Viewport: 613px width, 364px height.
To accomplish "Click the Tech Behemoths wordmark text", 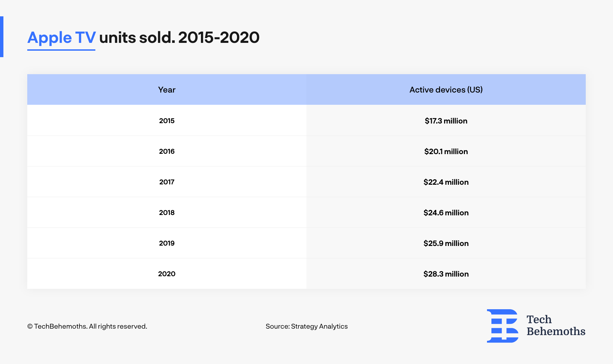I will pos(556,325).
